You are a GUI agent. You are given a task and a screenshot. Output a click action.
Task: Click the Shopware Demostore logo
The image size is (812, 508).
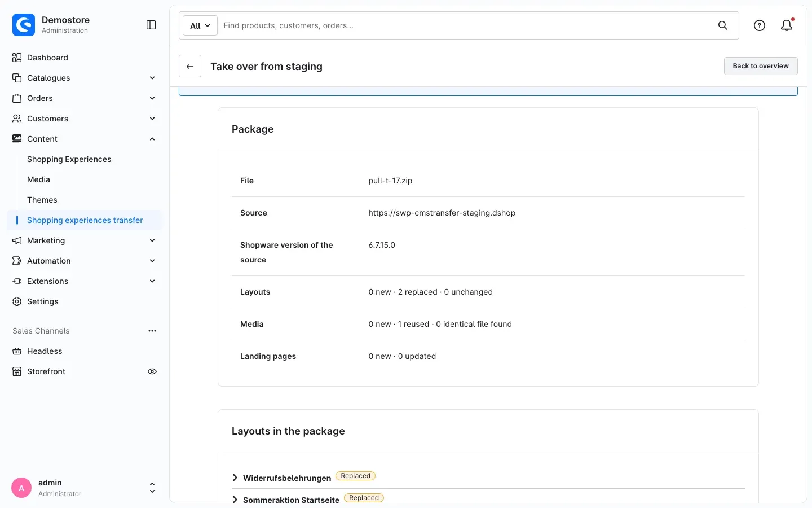point(24,25)
